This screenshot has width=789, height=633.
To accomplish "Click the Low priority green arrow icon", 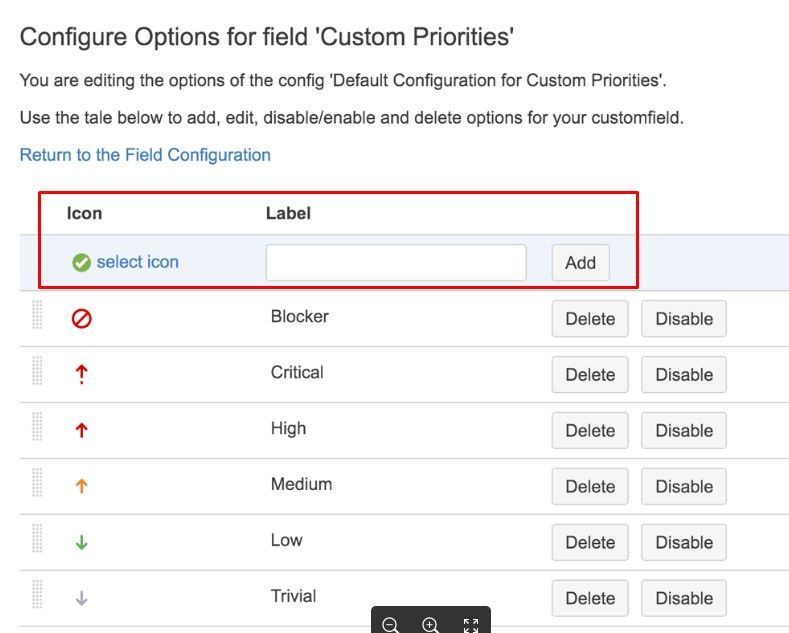I will (82, 542).
